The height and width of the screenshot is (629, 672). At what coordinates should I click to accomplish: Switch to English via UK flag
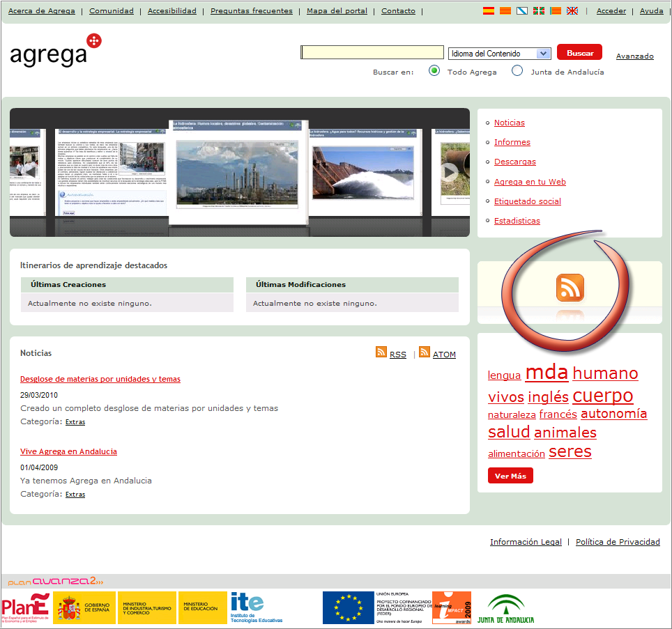click(x=572, y=10)
